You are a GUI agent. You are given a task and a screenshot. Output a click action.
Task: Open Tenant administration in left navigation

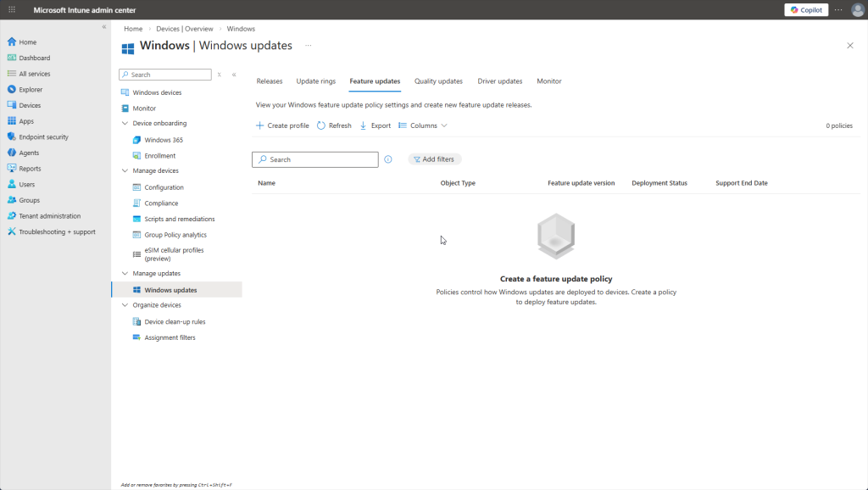click(x=49, y=216)
